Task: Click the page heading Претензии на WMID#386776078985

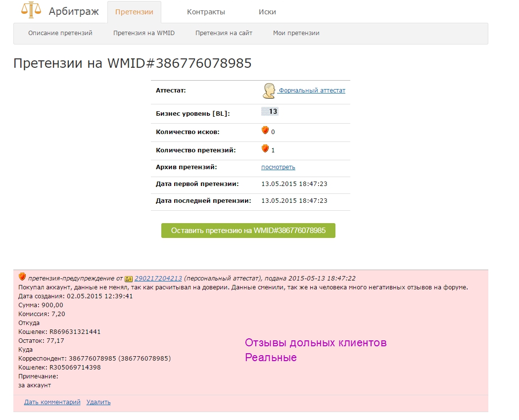Action: (133, 63)
